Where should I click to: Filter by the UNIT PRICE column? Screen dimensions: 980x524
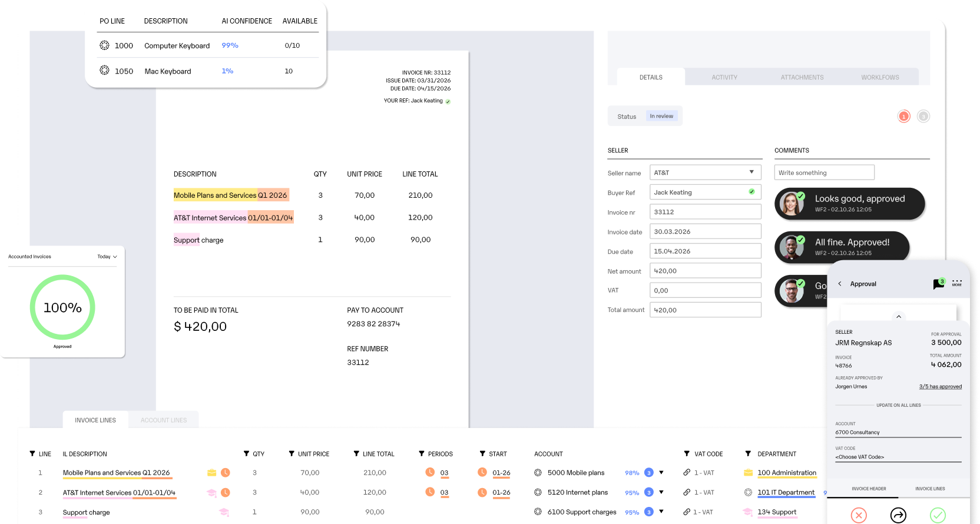click(292, 454)
